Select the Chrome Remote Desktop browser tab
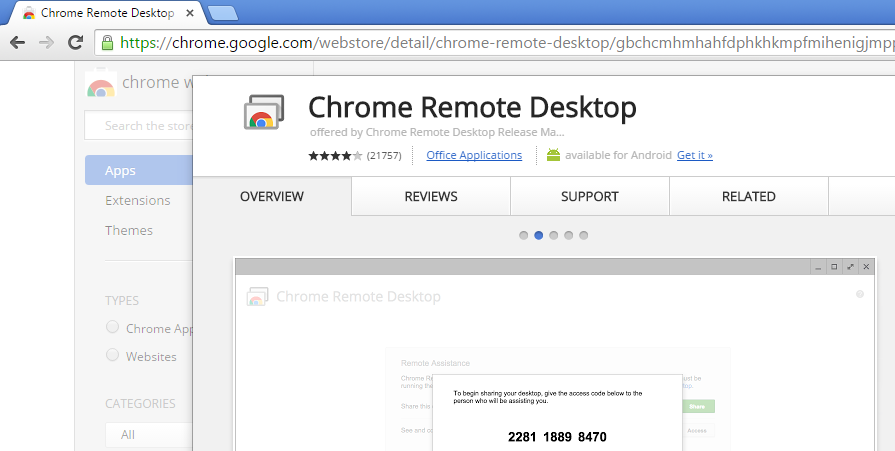The height and width of the screenshot is (451, 895). pyautogui.click(x=107, y=13)
